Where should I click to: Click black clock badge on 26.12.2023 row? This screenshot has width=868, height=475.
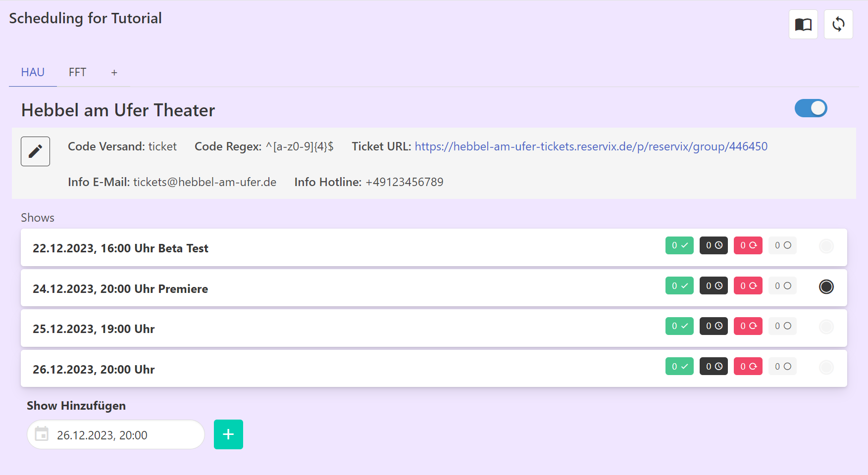tap(714, 367)
